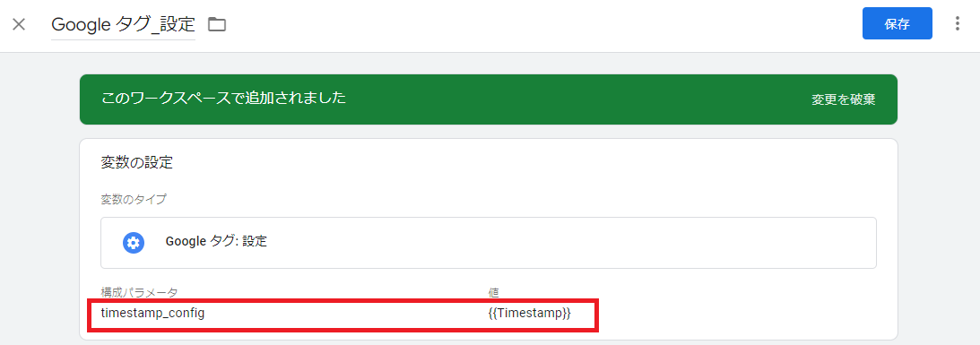This screenshot has height=345, width=980.
Task: Close the variable editor with the X
Action: pos(19,25)
